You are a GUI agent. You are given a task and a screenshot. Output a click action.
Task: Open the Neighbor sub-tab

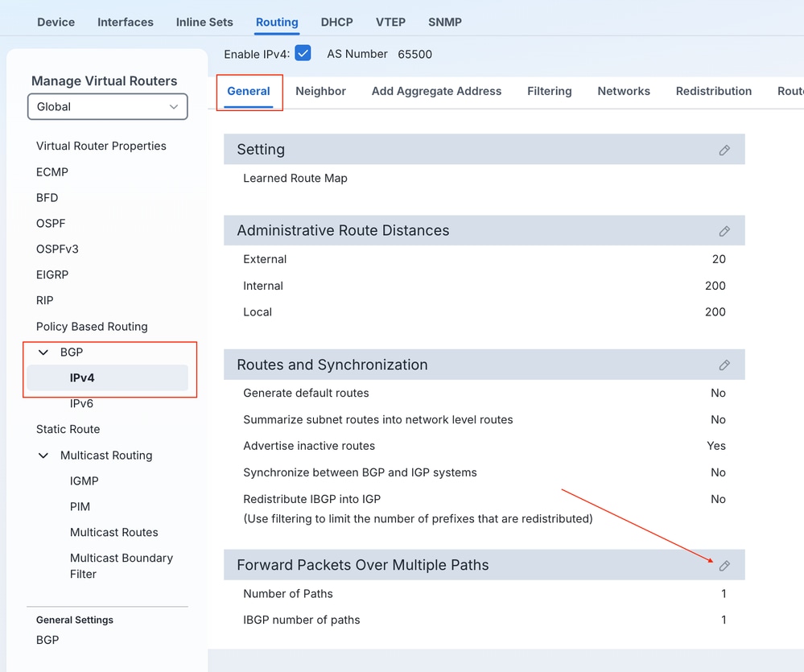(x=320, y=91)
